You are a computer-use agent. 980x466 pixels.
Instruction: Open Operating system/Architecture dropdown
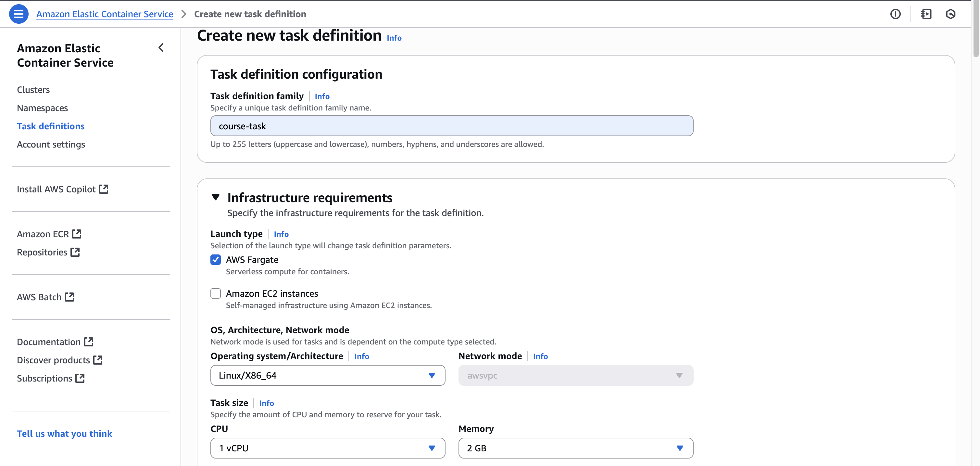(x=327, y=375)
